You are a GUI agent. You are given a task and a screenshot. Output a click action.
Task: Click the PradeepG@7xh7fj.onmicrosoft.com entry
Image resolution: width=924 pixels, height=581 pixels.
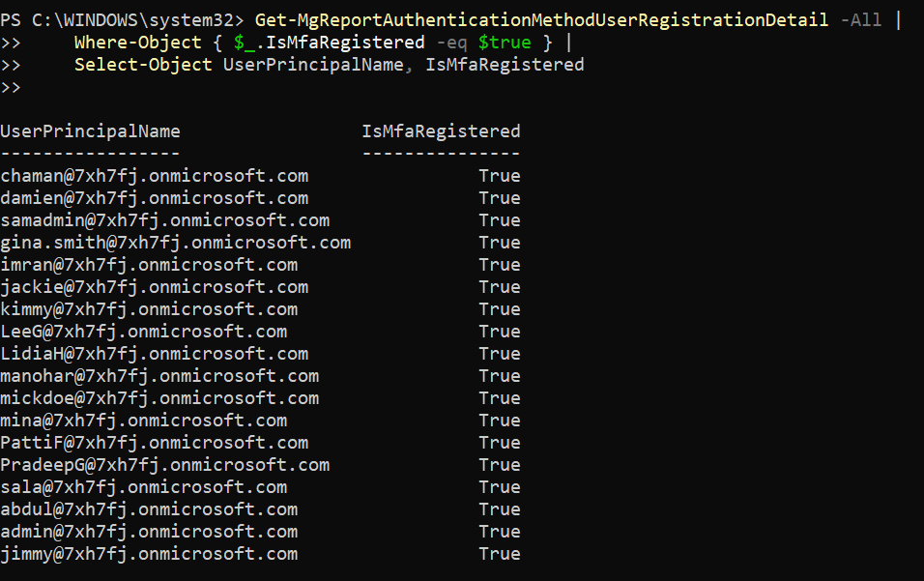point(164,465)
